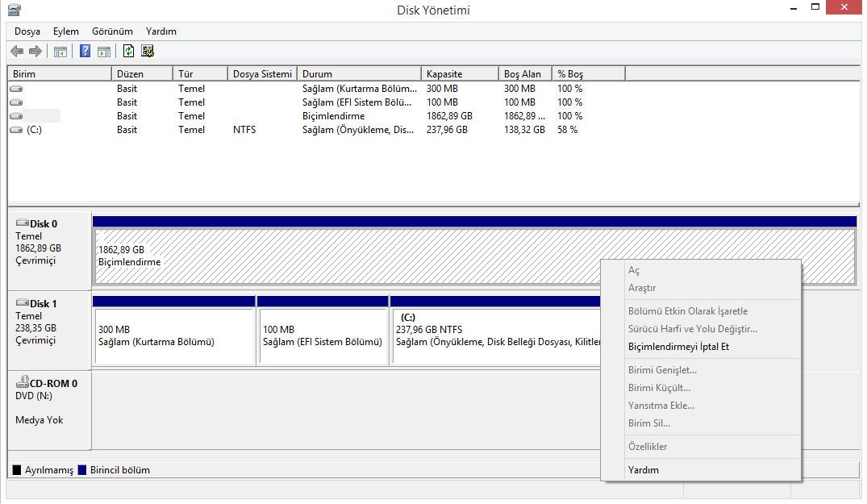This screenshot has width=867, height=504.
Task: Click the 138,32 GB free space cell
Action: pyautogui.click(x=524, y=130)
